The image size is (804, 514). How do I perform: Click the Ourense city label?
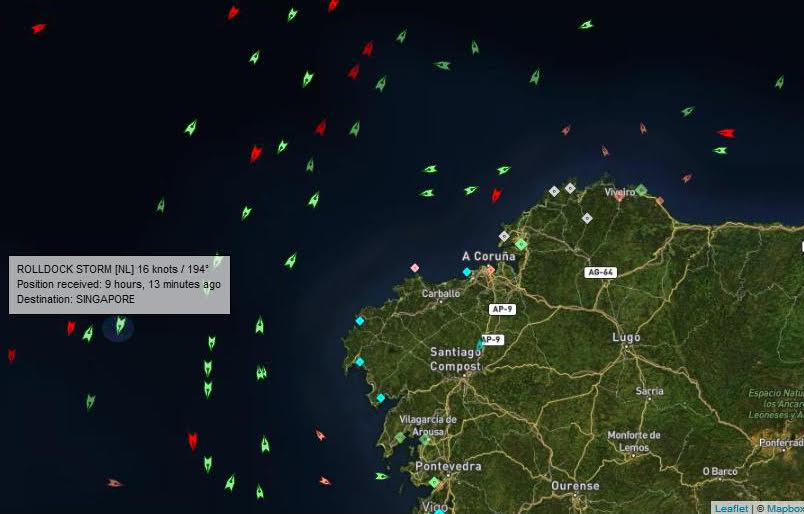[x=575, y=485]
